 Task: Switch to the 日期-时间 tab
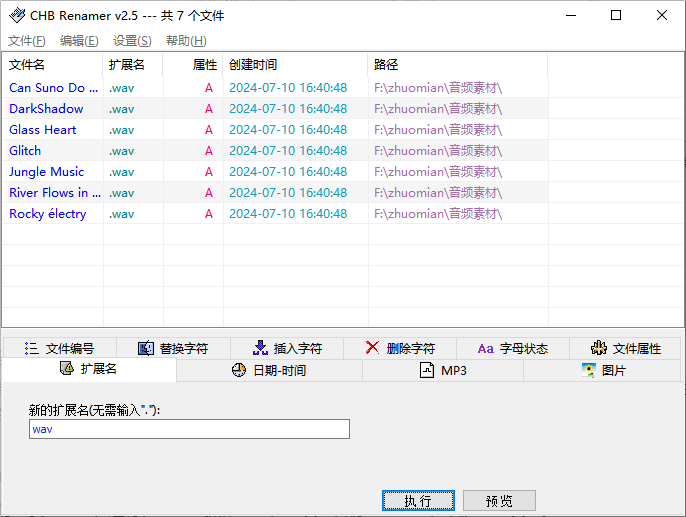pyautogui.click(x=269, y=370)
